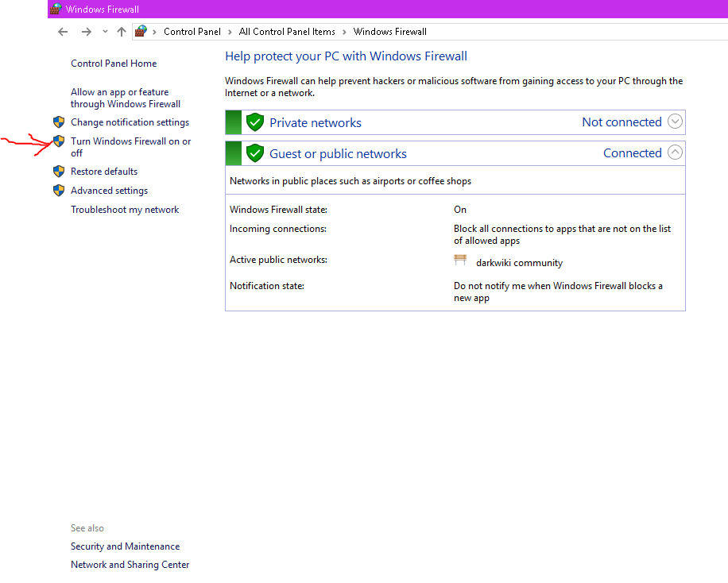Screen dimensions: 728x583
Task: Open Allow an app or feature link
Action: pyautogui.click(x=126, y=98)
